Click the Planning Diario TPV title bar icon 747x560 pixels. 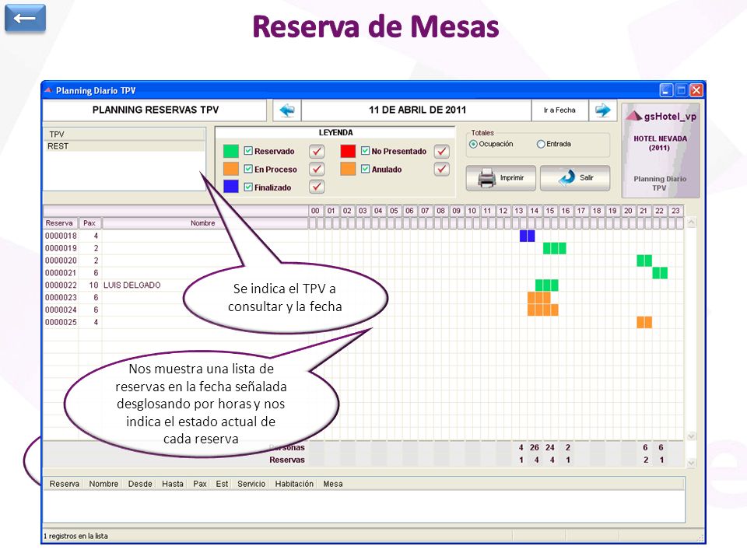click(x=48, y=90)
